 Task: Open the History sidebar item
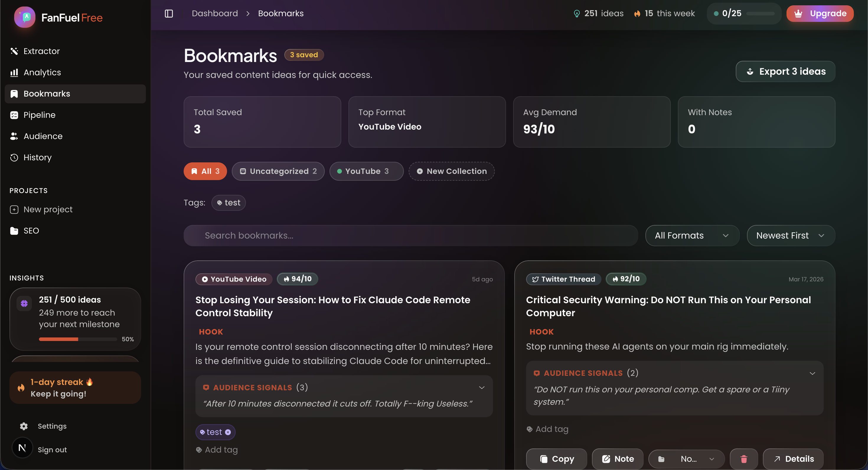[37, 158]
